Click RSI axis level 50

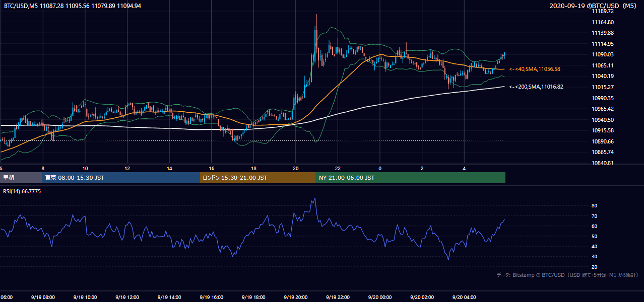pos(595,236)
